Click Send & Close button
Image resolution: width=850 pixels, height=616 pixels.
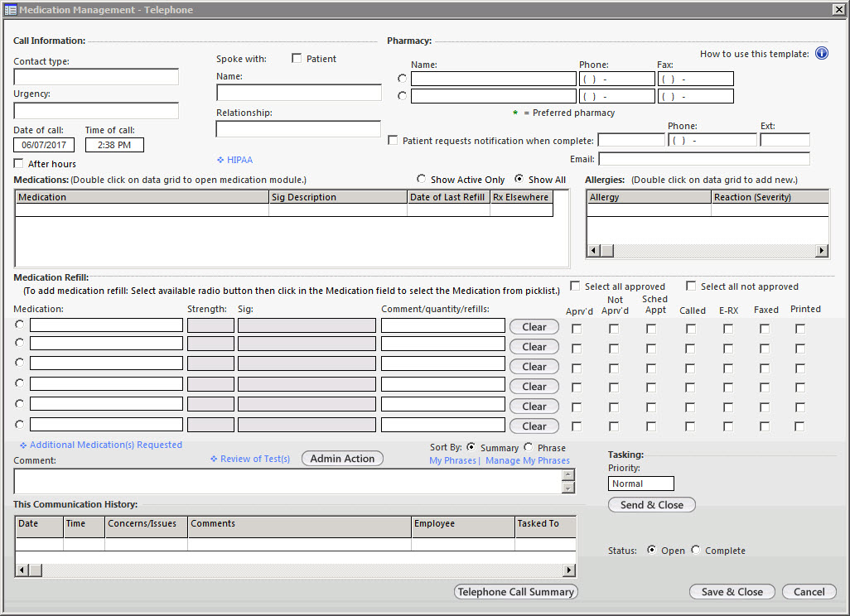(652, 505)
